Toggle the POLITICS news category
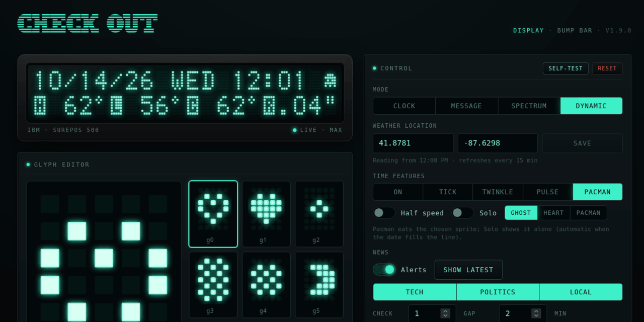 (498, 292)
